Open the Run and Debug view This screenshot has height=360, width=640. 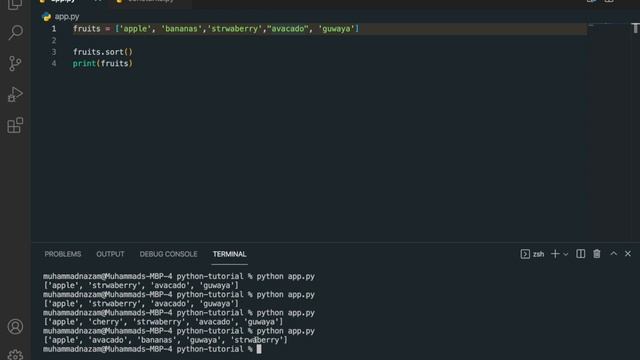(x=15, y=94)
